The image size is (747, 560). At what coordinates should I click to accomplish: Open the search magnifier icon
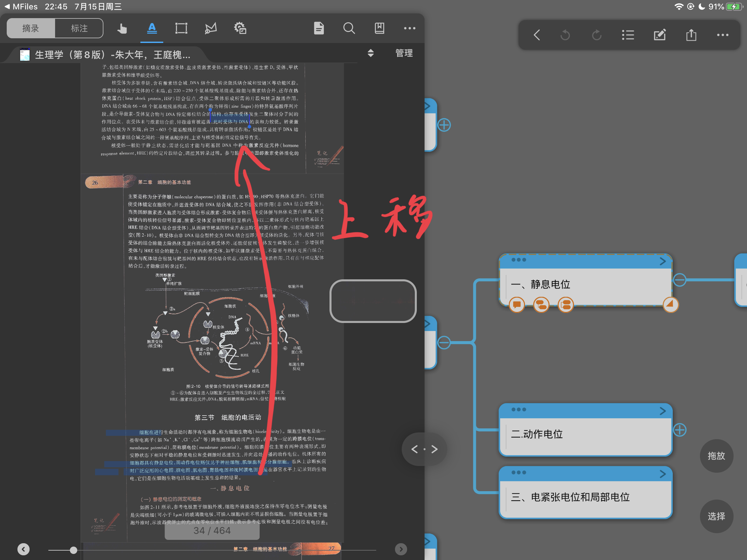point(349,28)
